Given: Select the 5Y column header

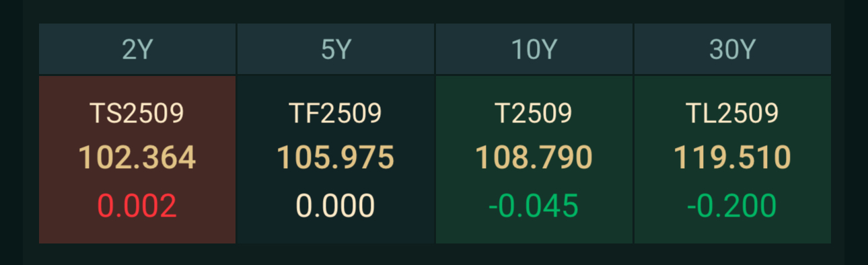Looking at the screenshot, I should 336,49.
